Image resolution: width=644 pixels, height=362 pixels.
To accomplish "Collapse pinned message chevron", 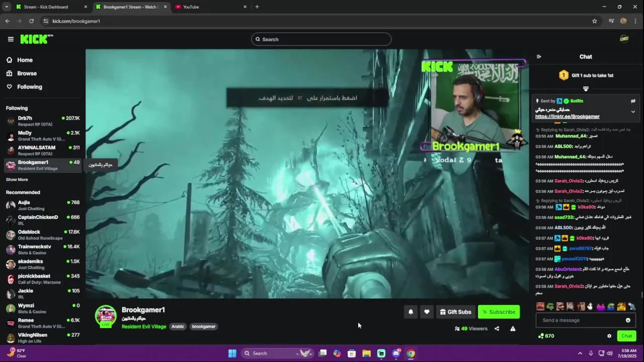I will 633,112.
